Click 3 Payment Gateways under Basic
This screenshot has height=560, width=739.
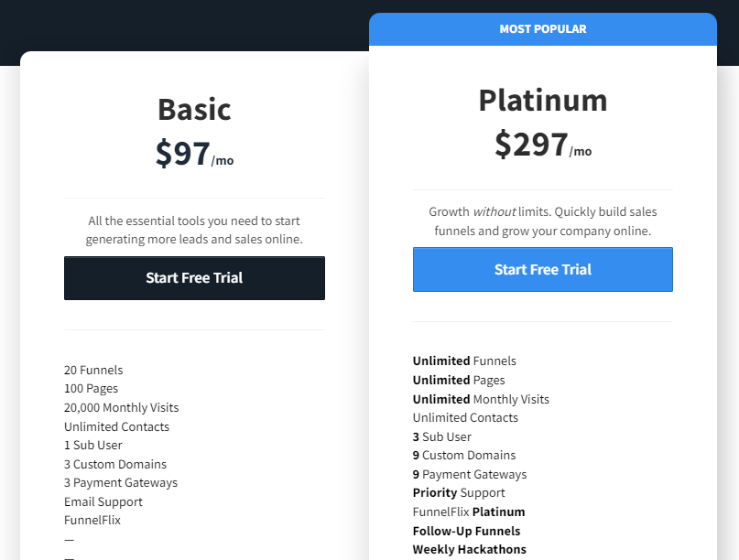pos(118,482)
